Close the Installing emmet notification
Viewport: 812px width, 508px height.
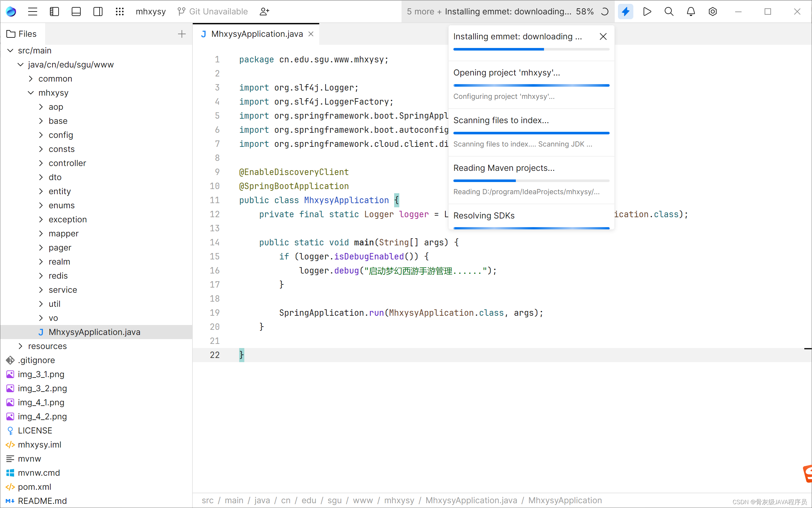click(x=604, y=36)
